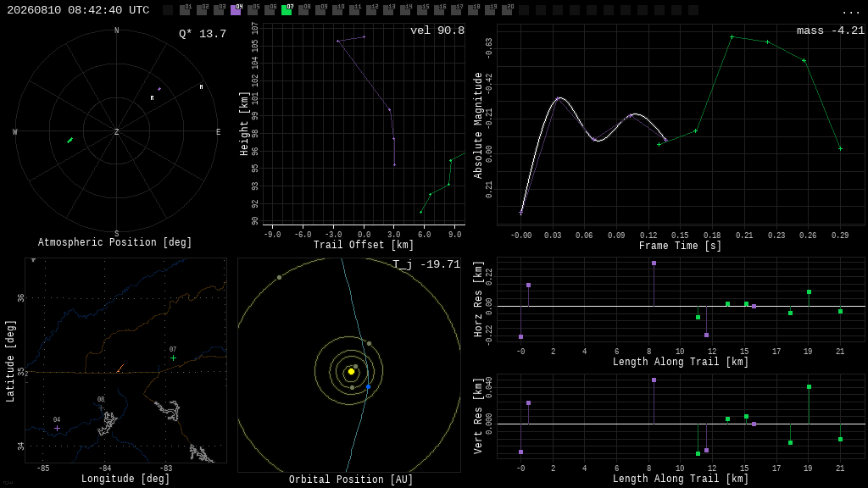Select gray station 08 cross on map
Image resolution: width=868 pixels, height=488 pixels.
pyautogui.click(x=102, y=408)
